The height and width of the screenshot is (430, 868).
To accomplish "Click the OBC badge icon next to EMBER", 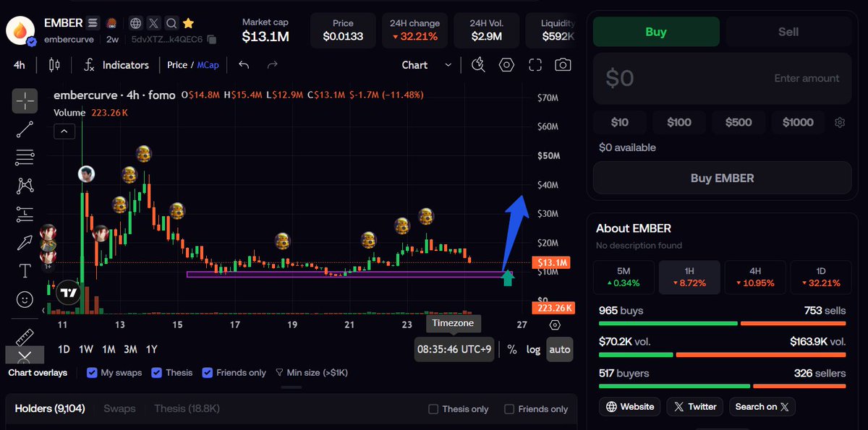I will pyautogui.click(x=111, y=23).
